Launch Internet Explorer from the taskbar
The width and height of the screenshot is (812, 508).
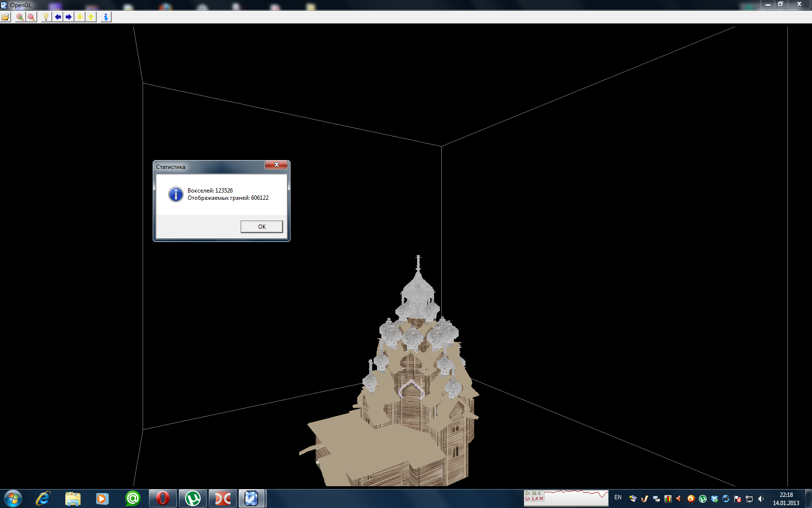43,498
